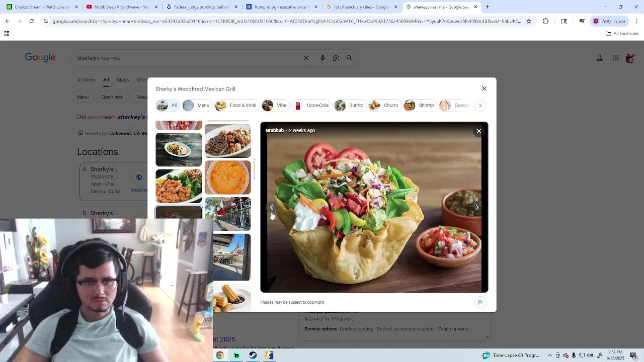Open the steak plate thumbnail
This screenshot has height=362, width=644.
227,141
